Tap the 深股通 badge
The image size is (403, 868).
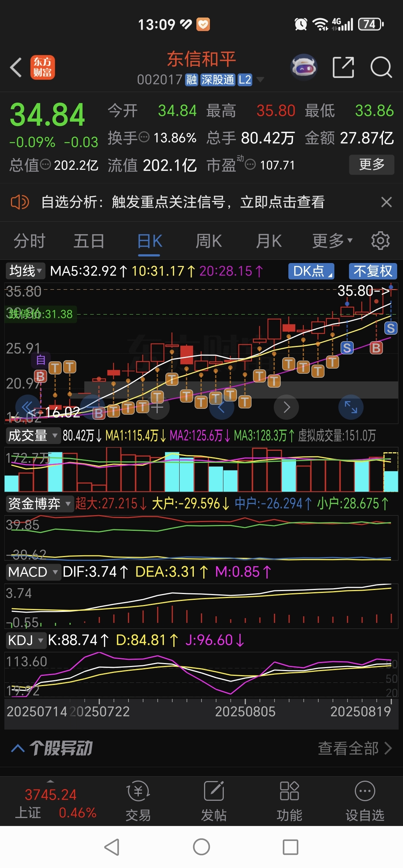tap(218, 80)
